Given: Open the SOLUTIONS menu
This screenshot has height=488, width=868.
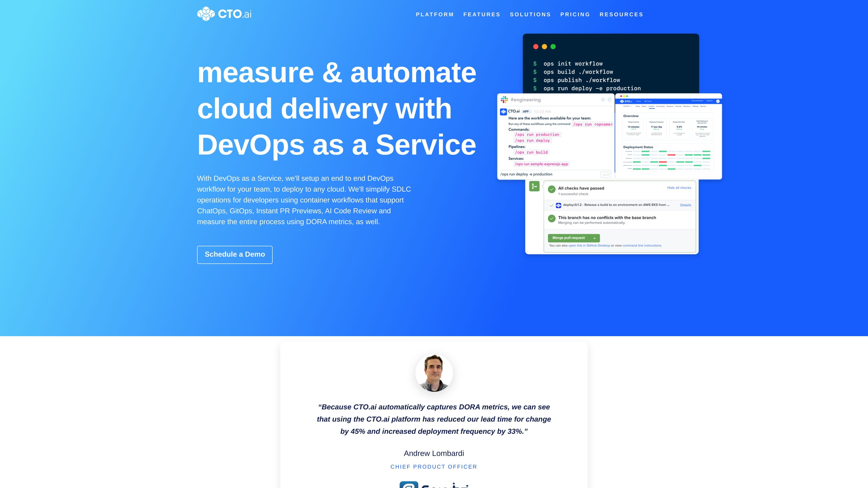Looking at the screenshot, I should click(x=530, y=14).
